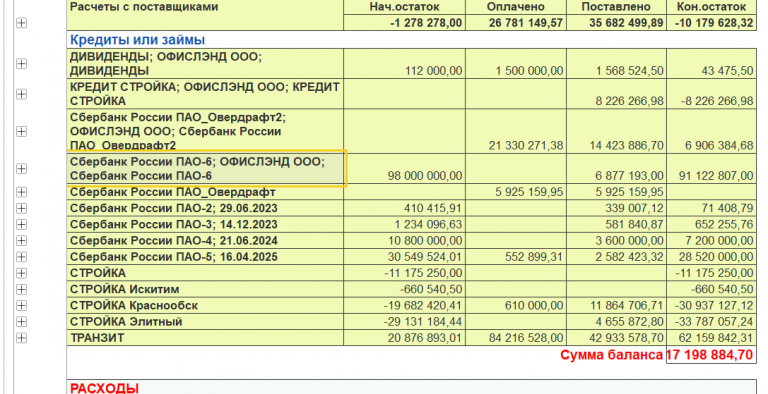The image size is (768, 394).
Task: Select the Сумма баланса value 17 198 884,70
Action: tap(711, 354)
